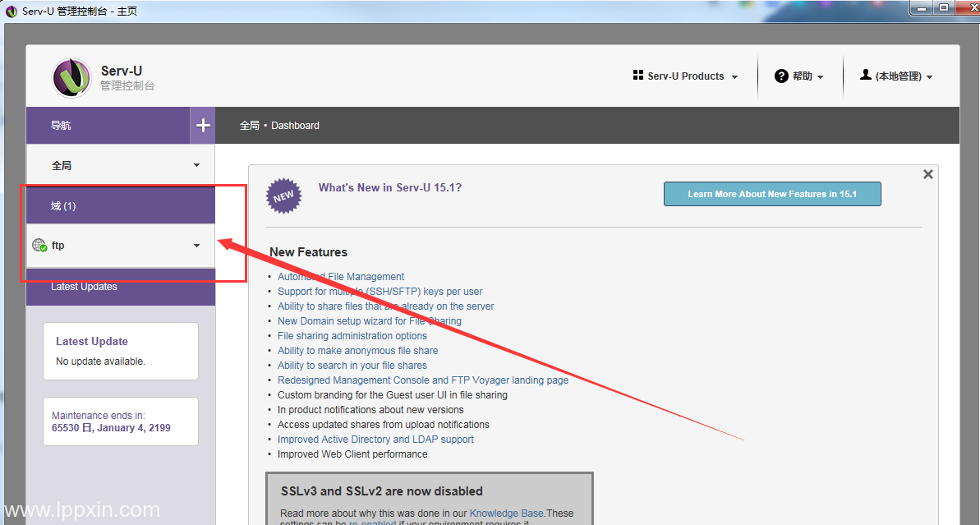The width and height of the screenshot is (980, 525).
Task: Open the 帮助 help menu
Action: [x=803, y=76]
